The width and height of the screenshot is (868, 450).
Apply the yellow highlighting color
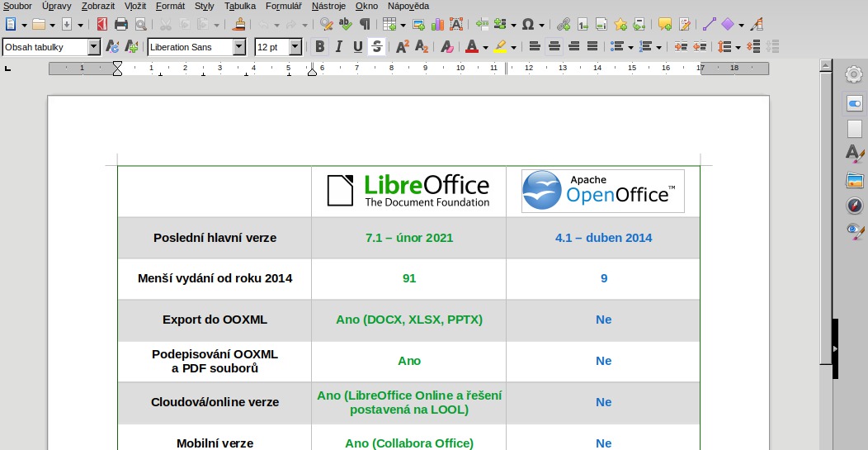[x=500, y=47]
